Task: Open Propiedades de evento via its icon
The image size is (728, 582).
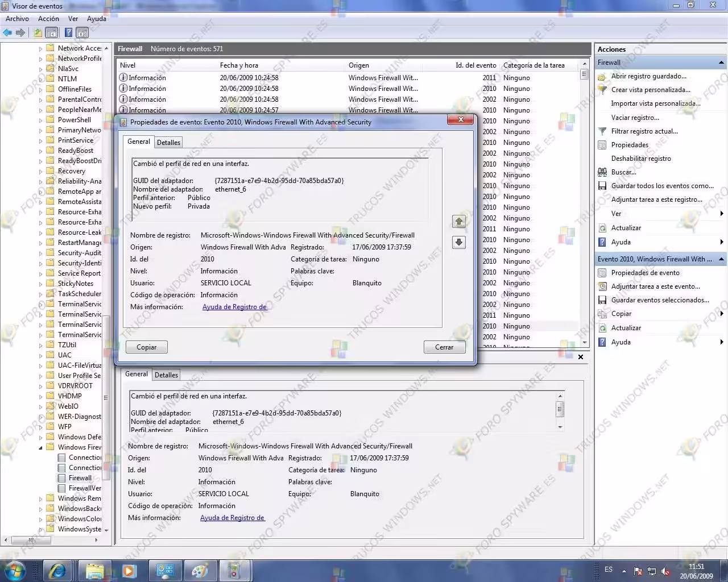Action: [x=602, y=272]
